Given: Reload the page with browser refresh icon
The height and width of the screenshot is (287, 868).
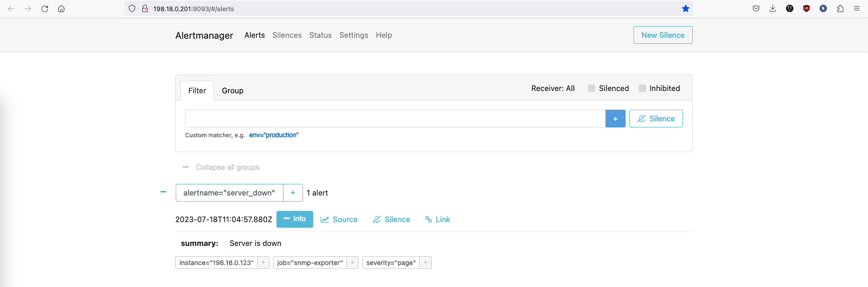Looking at the screenshot, I should [45, 9].
